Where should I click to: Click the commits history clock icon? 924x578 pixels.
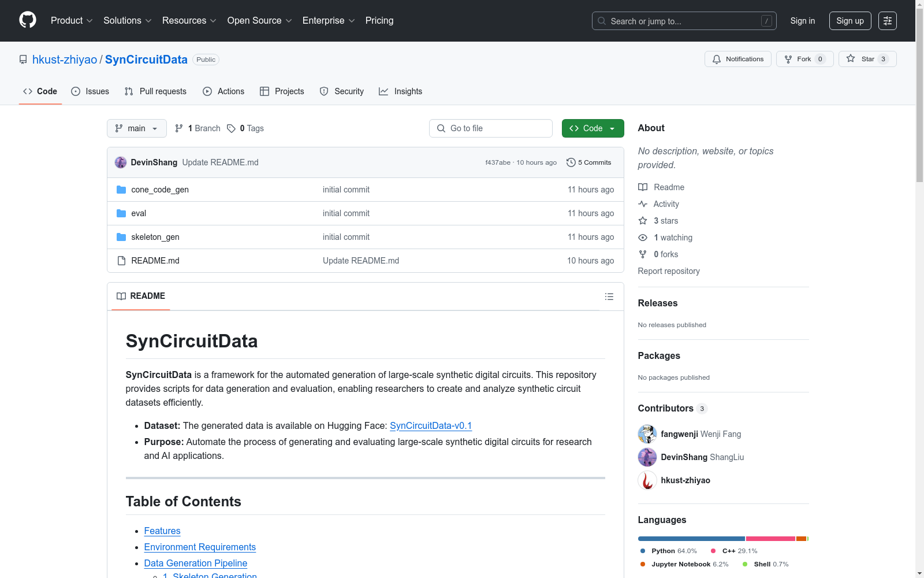coord(571,162)
